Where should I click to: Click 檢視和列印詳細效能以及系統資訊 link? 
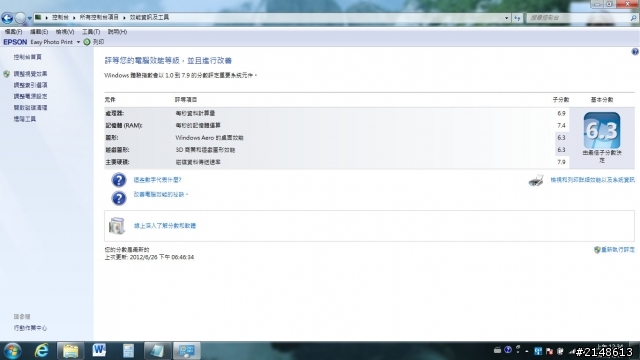point(593,180)
